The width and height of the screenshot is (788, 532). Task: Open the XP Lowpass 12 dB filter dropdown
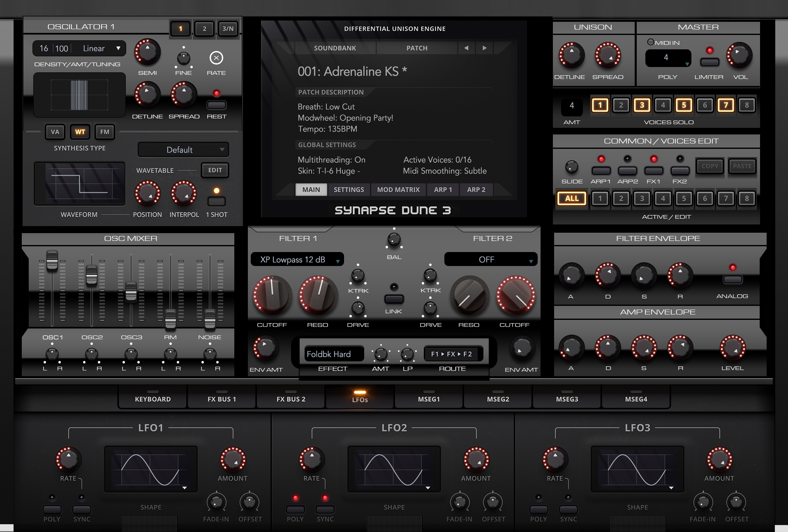pos(297,259)
